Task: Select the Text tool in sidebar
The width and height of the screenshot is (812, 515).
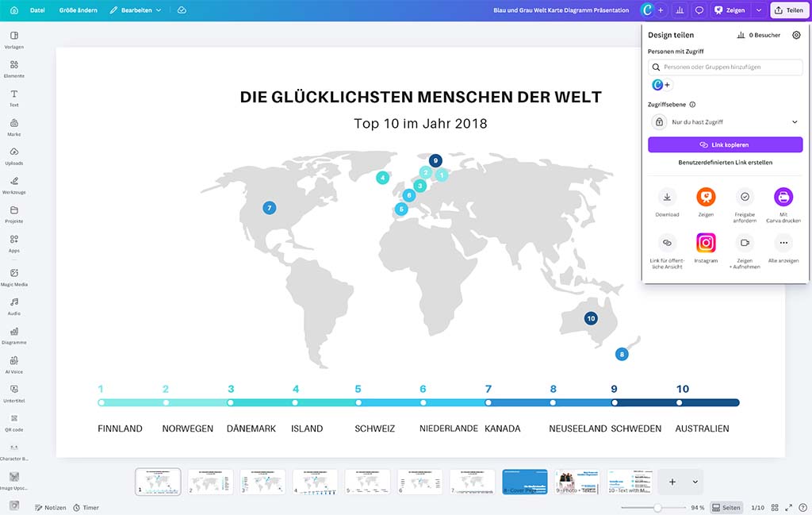Action: tap(14, 98)
